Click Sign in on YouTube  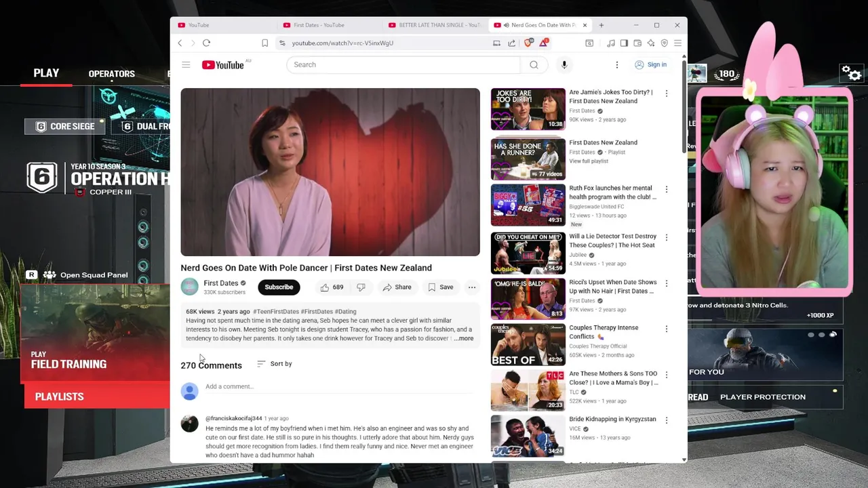click(x=650, y=64)
